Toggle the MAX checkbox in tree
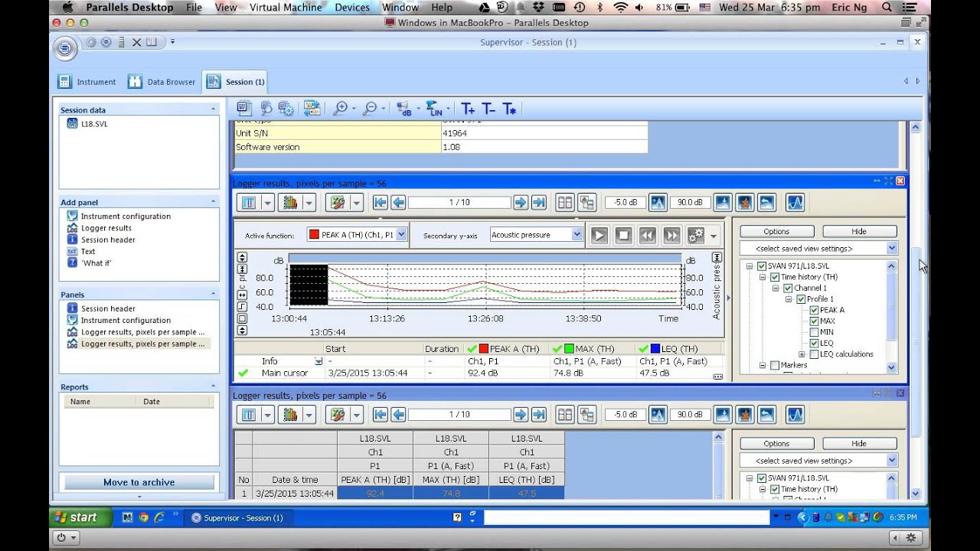Image resolution: width=980 pixels, height=551 pixels. coord(814,321)
